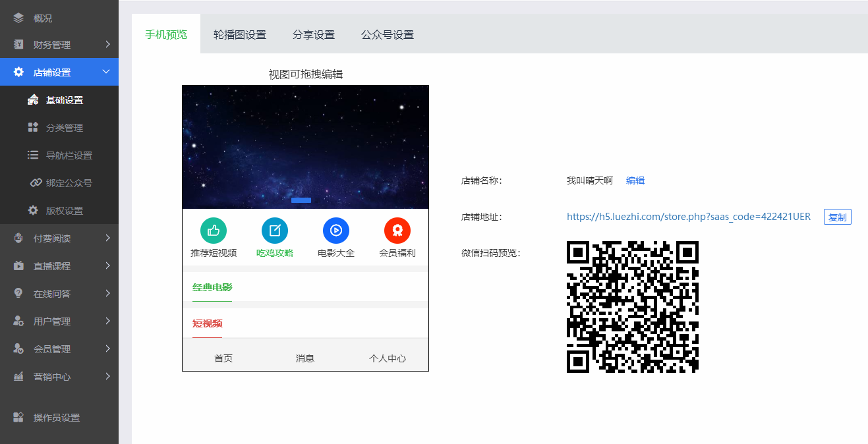Click the 经典电影 section heading

[212, 287]
